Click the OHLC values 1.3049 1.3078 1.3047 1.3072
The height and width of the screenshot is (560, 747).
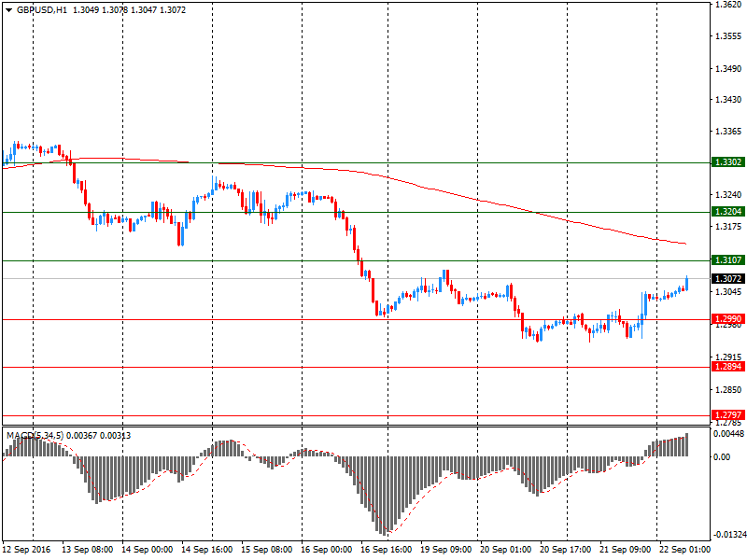click(129, 10)
